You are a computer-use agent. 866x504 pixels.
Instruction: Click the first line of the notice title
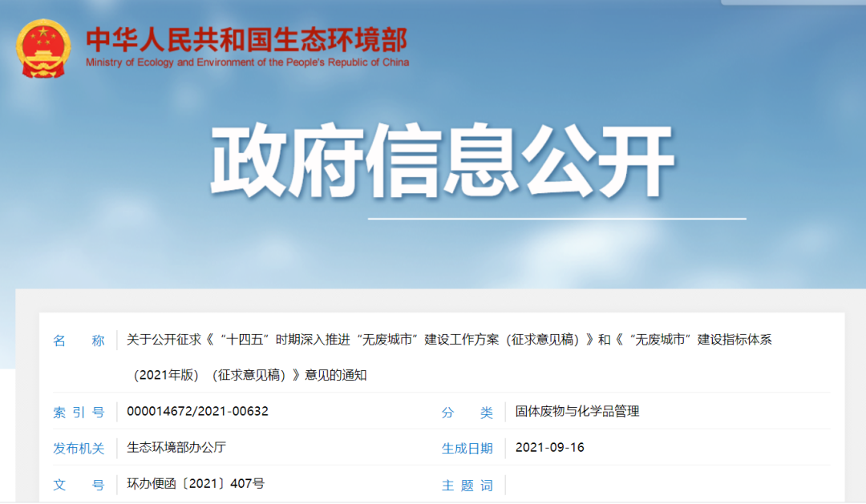(x=449, y=340)
